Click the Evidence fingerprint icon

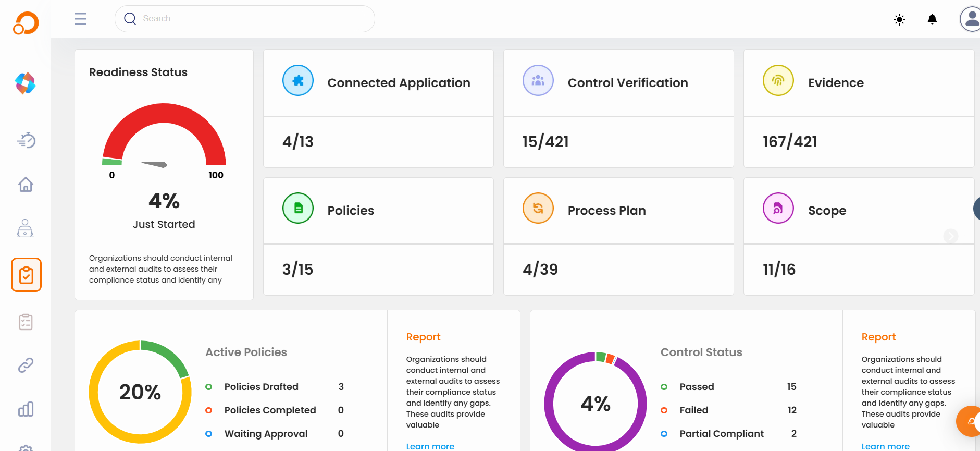(778, 80)
